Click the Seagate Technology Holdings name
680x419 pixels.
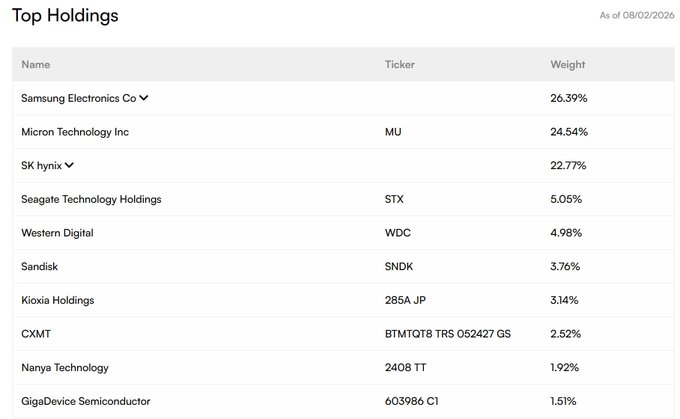91,199
